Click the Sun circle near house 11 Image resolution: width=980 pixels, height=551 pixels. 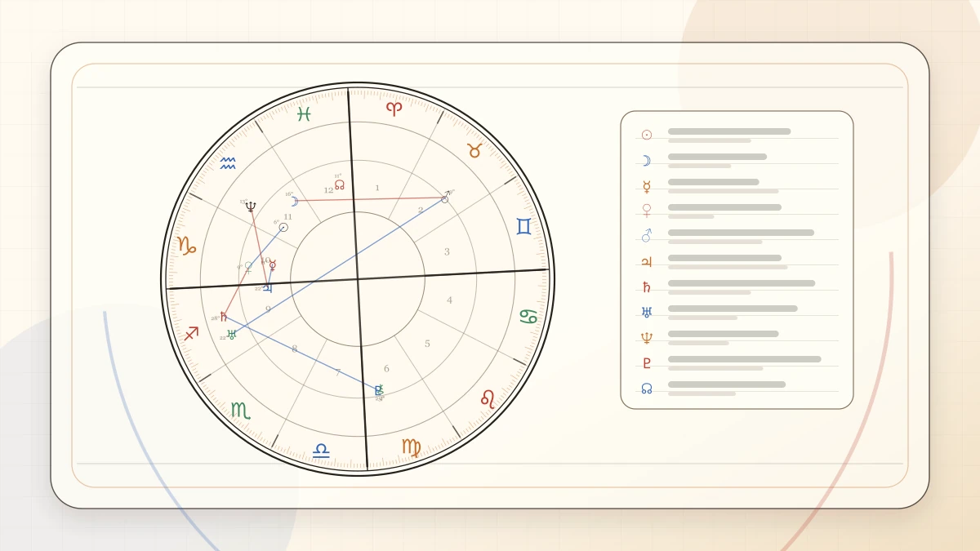coord(283,227)
